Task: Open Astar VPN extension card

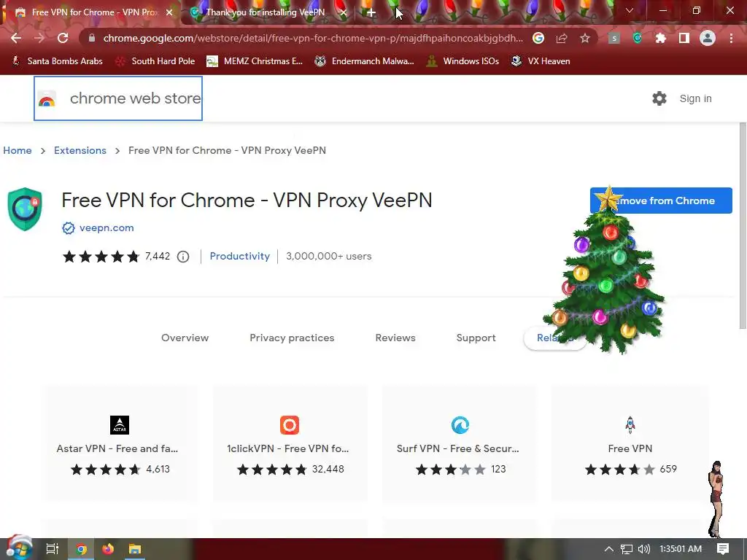Action: (x=120, y=443)
